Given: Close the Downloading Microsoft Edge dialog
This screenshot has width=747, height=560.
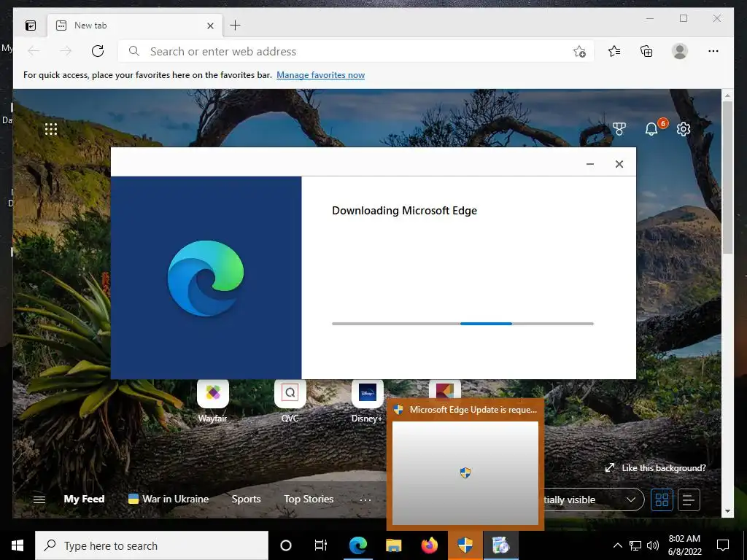Looking at the screenshot, I should coord(619,164).
